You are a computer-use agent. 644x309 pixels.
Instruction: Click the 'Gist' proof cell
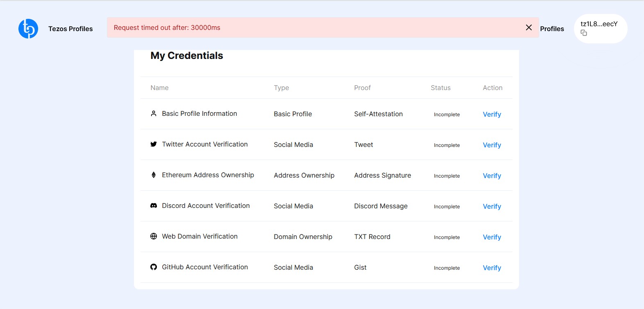pos(361,267)
